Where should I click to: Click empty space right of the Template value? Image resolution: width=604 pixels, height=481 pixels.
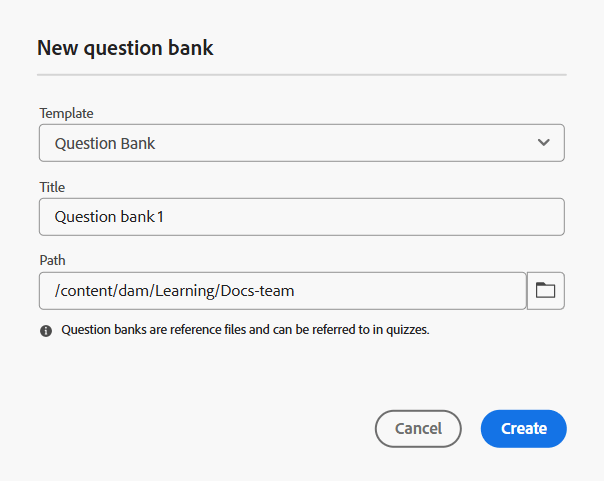click(x=343, y=143)
